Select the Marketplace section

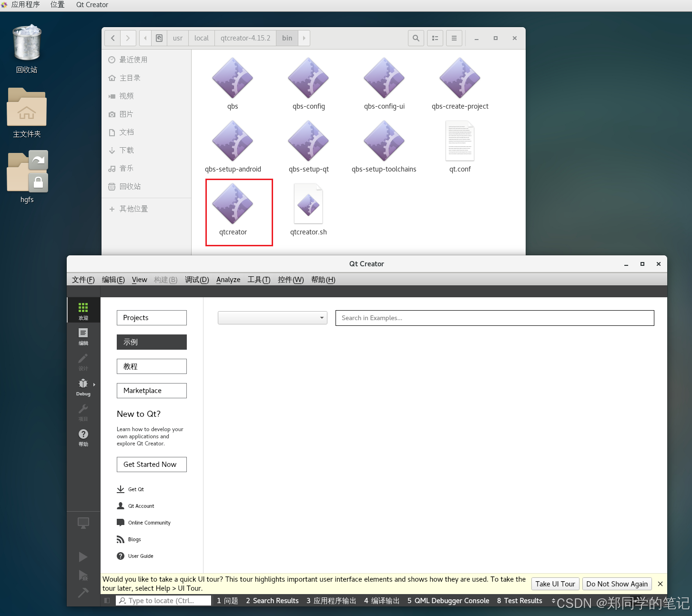[152, 391]
